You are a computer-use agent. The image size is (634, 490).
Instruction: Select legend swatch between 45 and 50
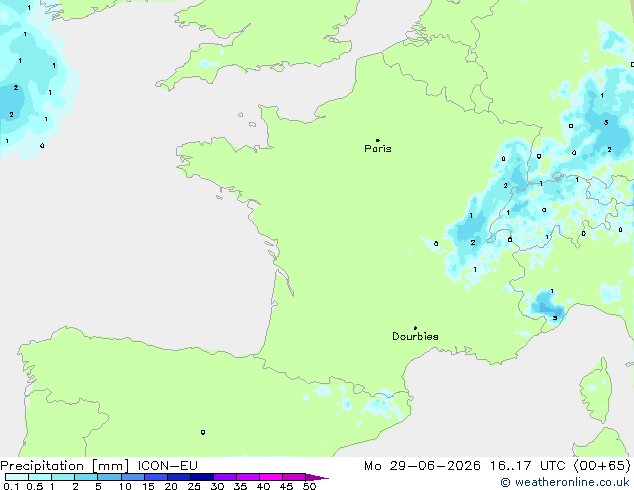click(x=294, y=477)
